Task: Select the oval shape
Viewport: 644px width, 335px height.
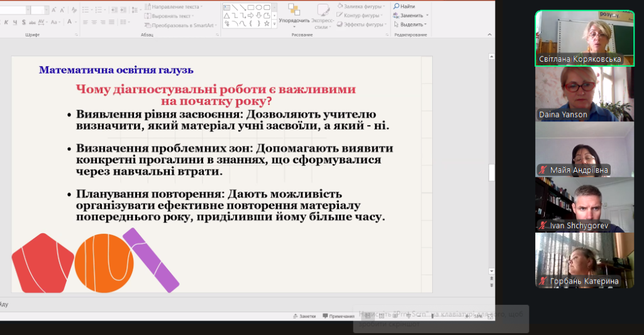Action: coord(258,8)
